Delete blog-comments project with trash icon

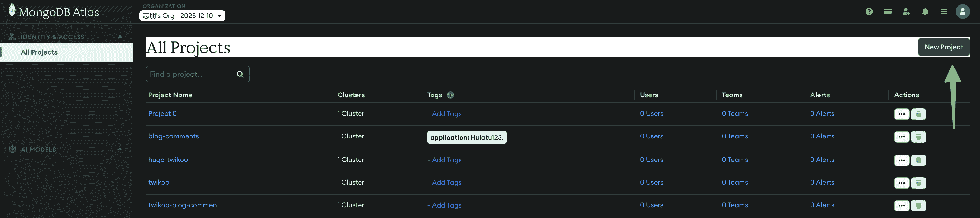918,137
